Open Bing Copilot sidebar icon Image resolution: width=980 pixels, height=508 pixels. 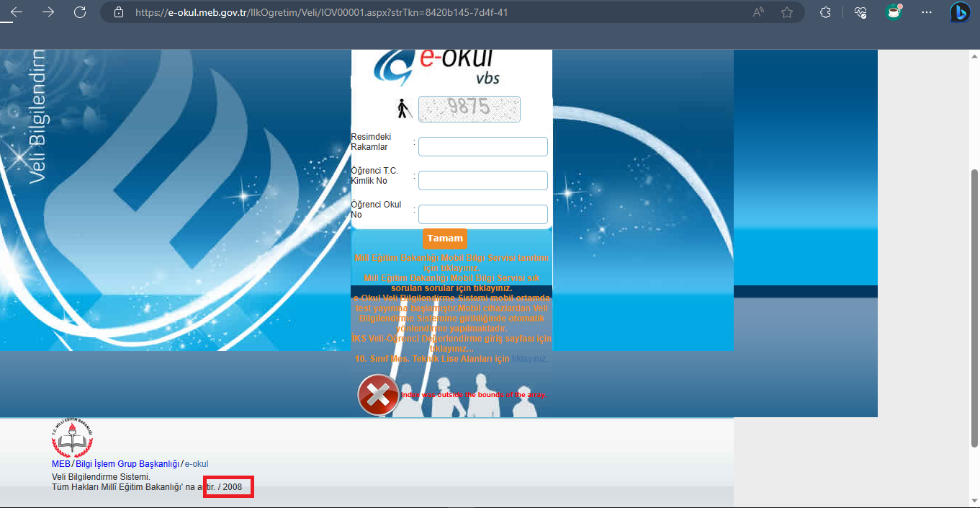[961, 12]
